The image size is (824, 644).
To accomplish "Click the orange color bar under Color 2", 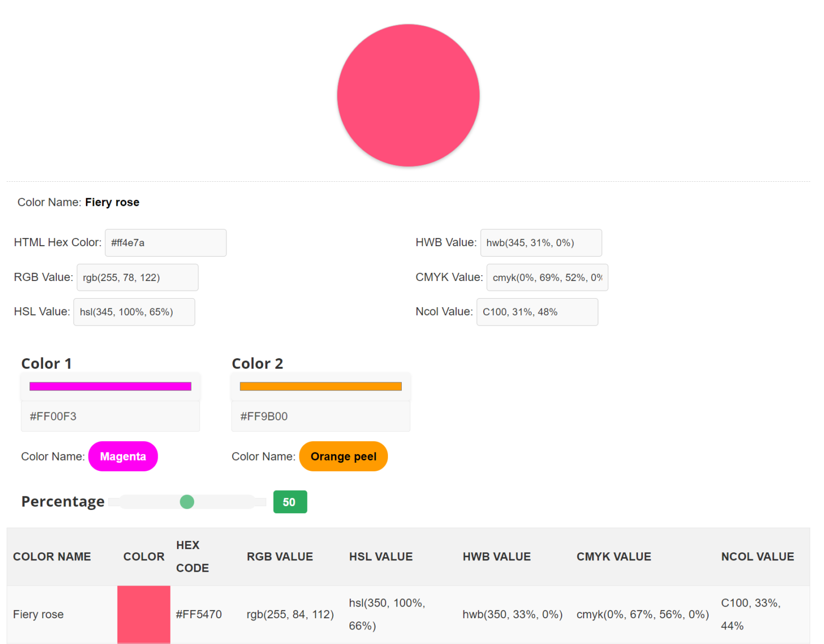I will click(321, 386).
